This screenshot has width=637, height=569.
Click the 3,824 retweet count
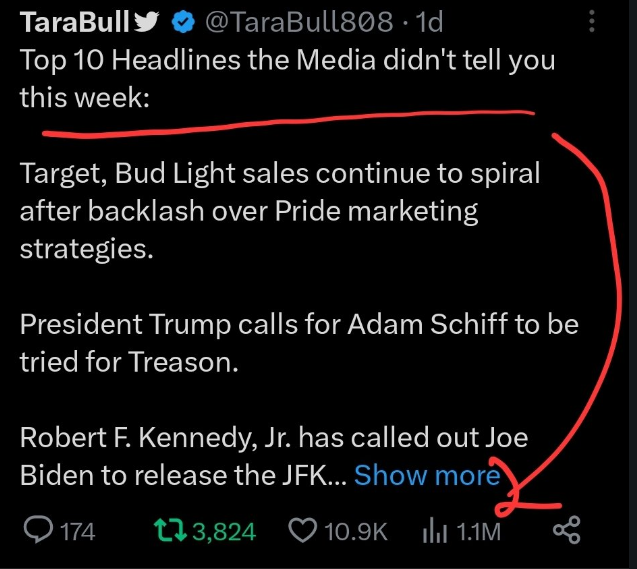223,531
